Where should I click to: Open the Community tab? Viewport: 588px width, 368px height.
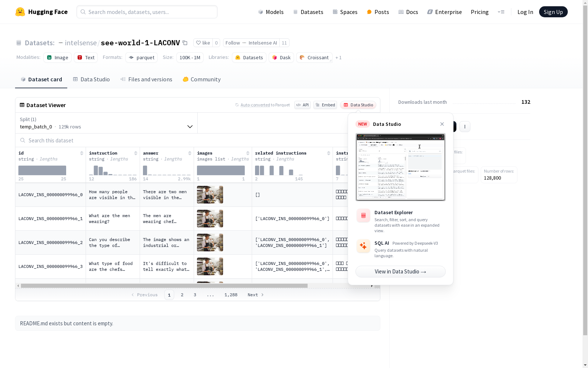(202, 79)
